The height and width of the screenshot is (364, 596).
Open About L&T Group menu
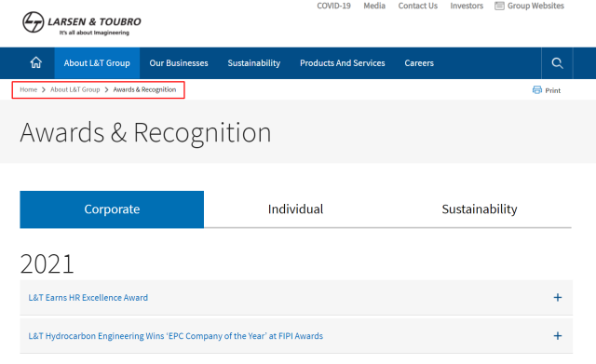pyautogui.click(x=97, y=63)
